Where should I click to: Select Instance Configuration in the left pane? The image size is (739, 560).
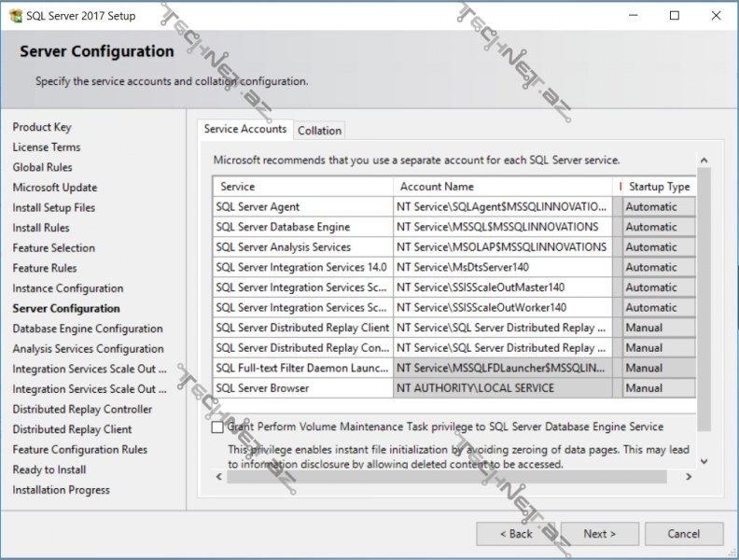click(x=68, y=288)
